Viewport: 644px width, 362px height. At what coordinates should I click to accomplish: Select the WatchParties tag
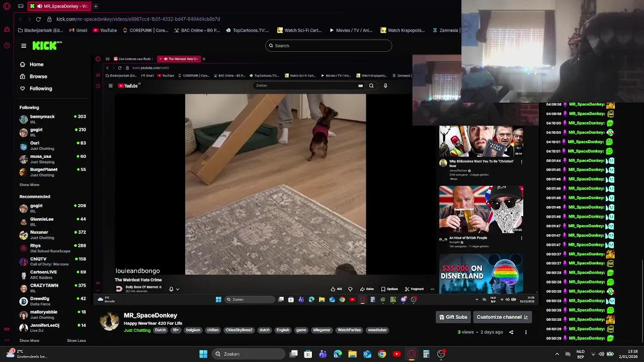click(x=349, y=330)
